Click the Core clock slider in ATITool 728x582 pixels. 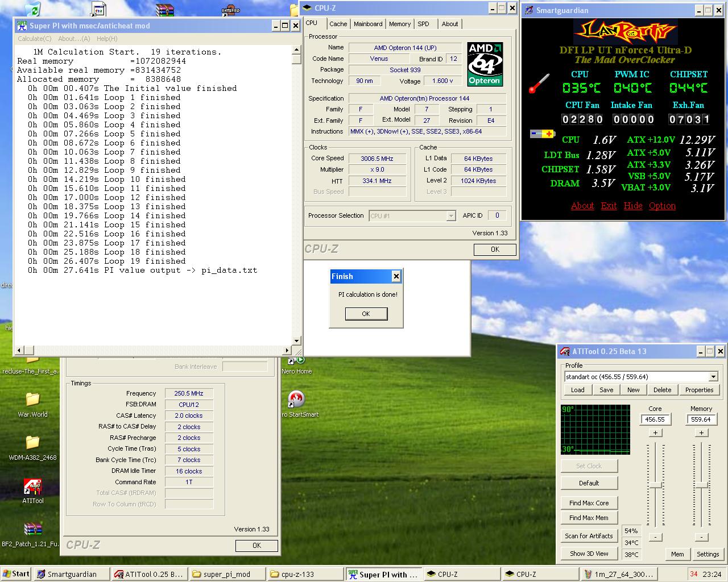(x=655, y=485)
